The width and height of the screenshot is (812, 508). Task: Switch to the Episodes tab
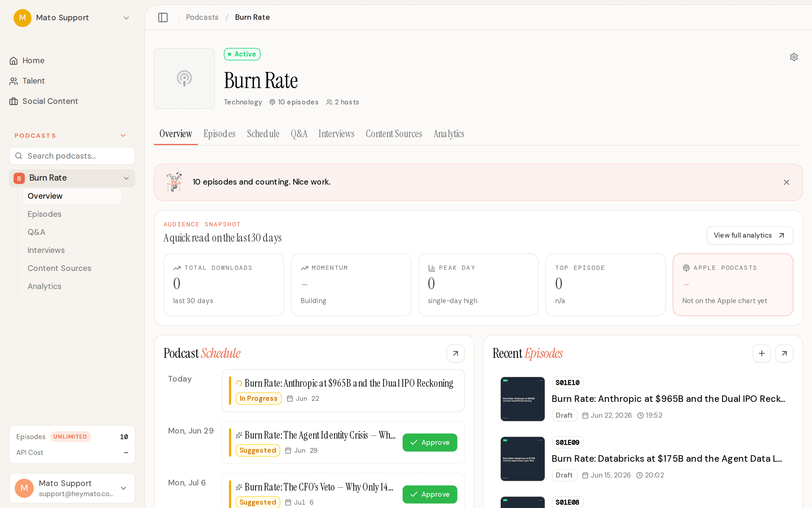219,134
